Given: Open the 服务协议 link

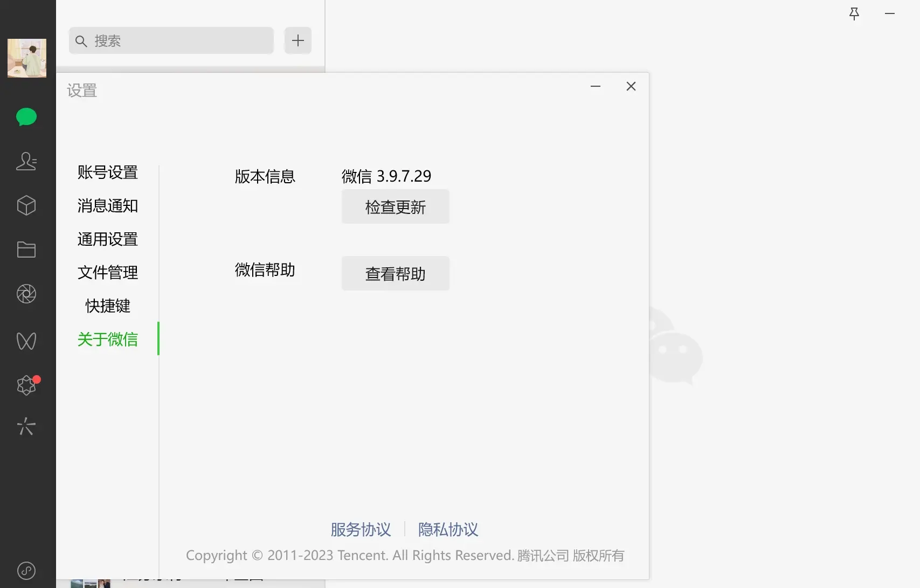Looking at the screenshot, I should point(361,529).
